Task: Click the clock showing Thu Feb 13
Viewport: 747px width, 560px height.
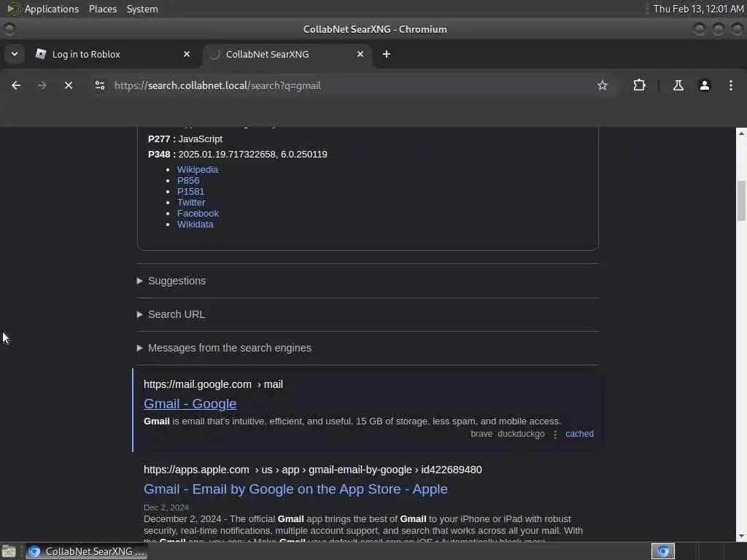Action: pos(698,9)
